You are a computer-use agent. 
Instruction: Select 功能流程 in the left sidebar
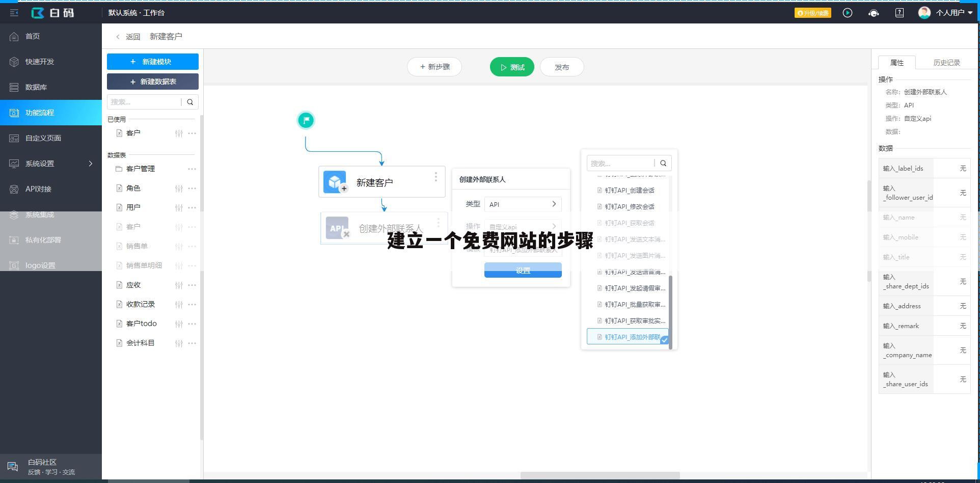pos(40,113)
